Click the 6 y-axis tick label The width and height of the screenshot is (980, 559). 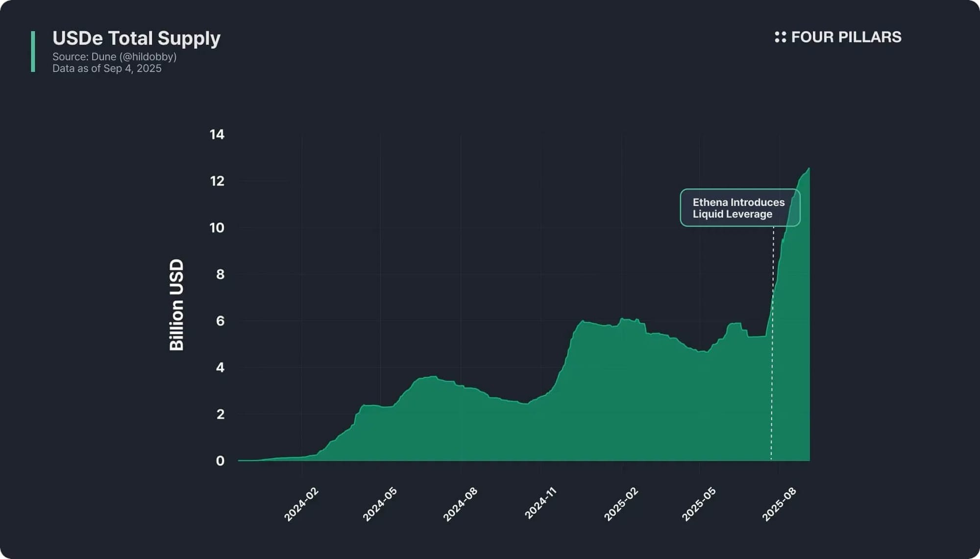coord(220,321)
